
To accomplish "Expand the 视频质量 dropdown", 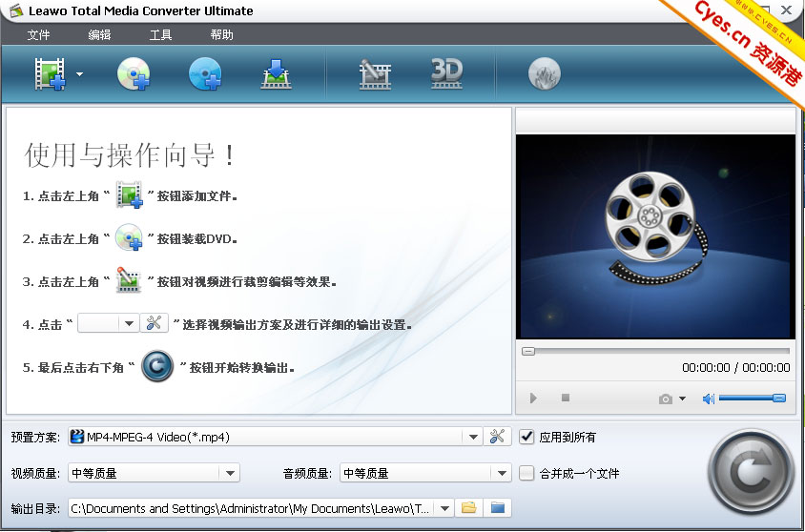I will [230, 473].
